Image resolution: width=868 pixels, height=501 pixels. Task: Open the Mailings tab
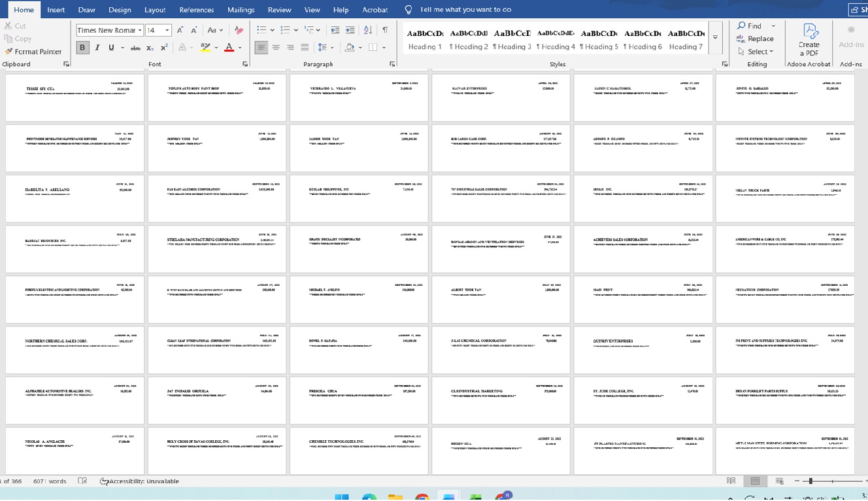click(241, 10)
